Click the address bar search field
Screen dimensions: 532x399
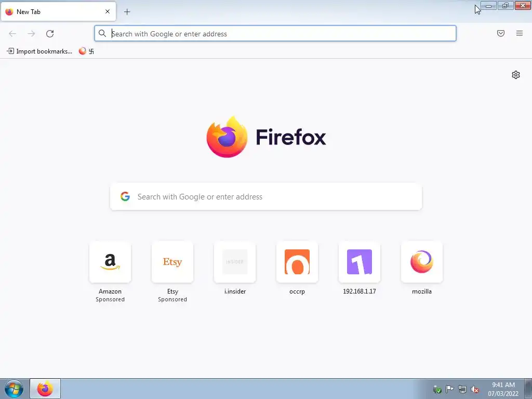click(x=275, y=34)
